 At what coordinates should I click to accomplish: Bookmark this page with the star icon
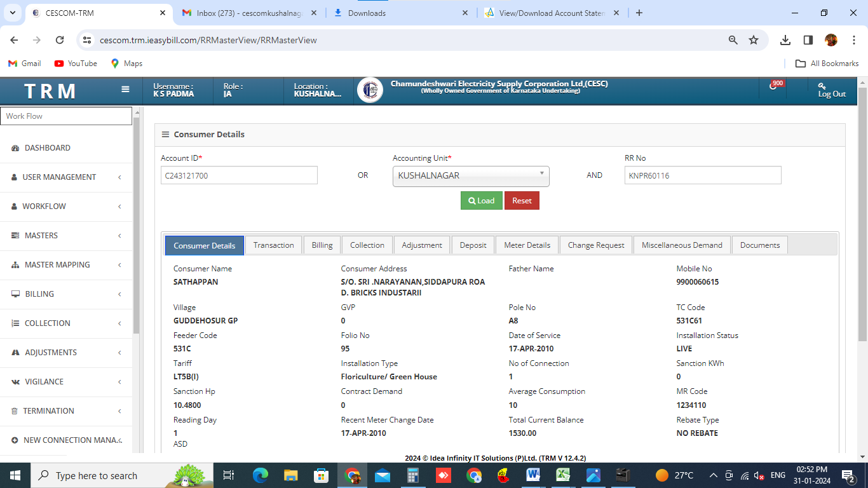754,40
